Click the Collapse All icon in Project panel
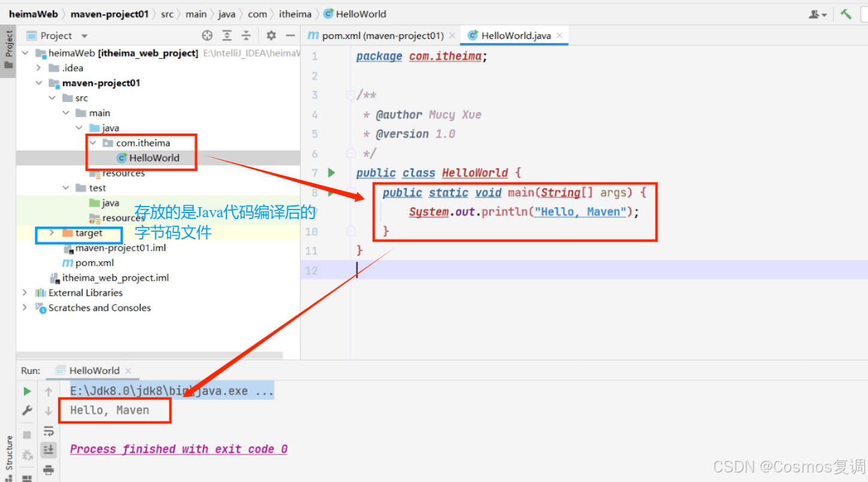 coord(246,35)
